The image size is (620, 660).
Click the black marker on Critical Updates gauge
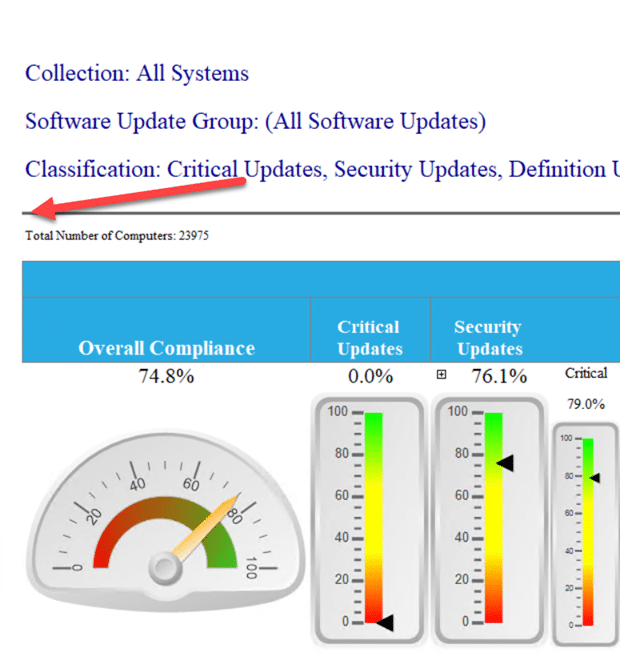384,622
